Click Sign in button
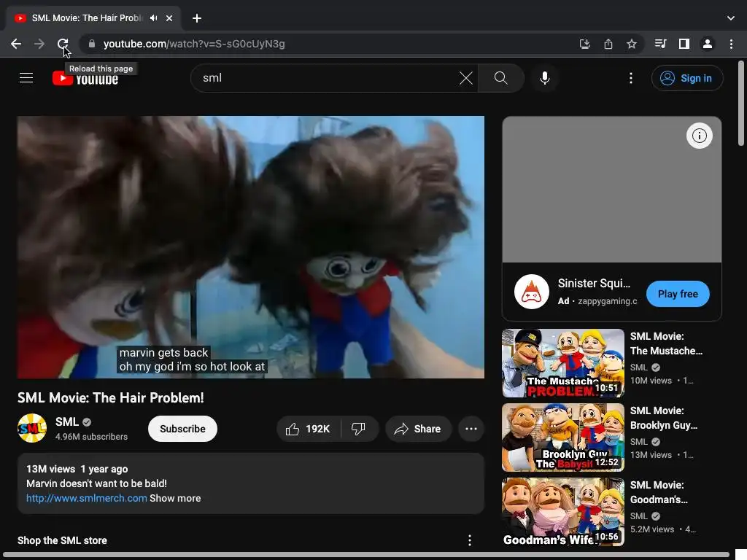The width and height of the screenshot is (747, 560). coord(687,78)
